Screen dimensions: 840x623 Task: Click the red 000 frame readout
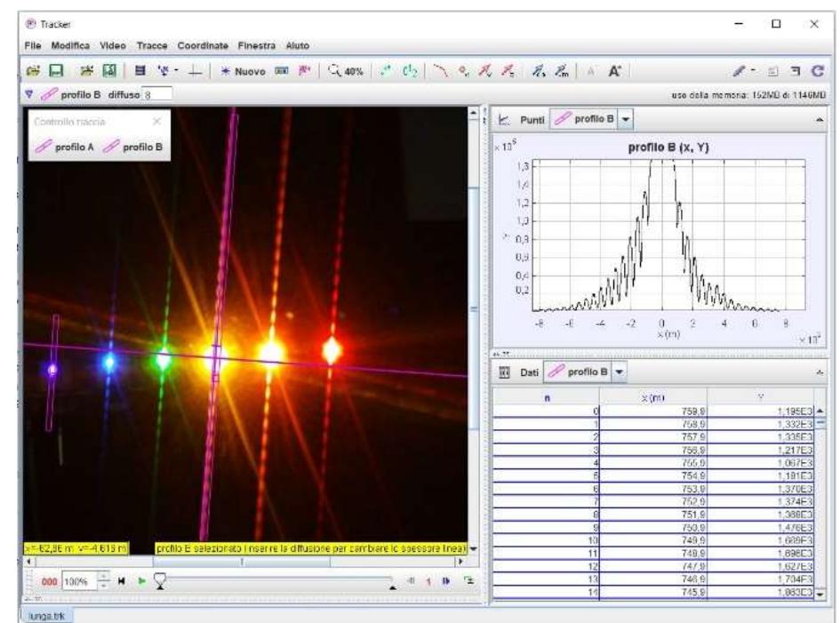[49, 581]
